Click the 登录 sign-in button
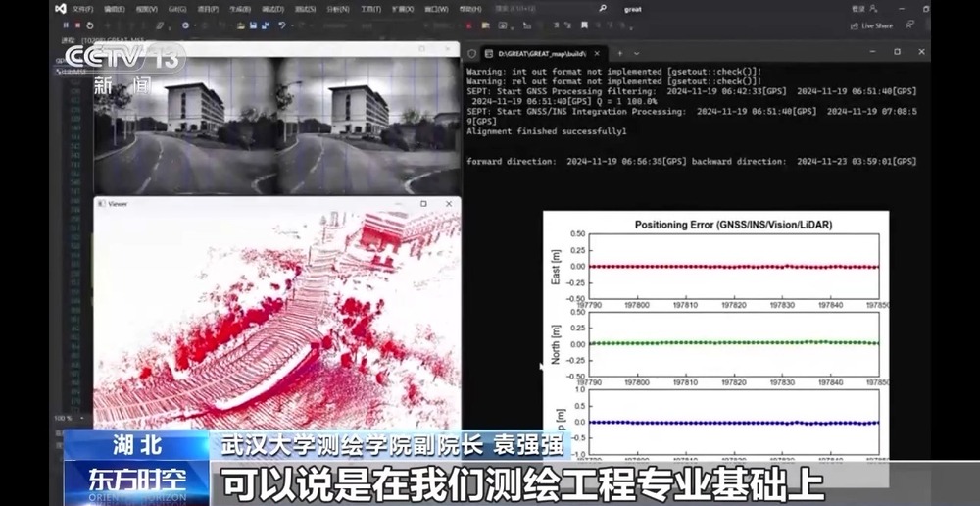Image resolution: width=980 pixels, height=506 pixels. (x=865, y=9)
